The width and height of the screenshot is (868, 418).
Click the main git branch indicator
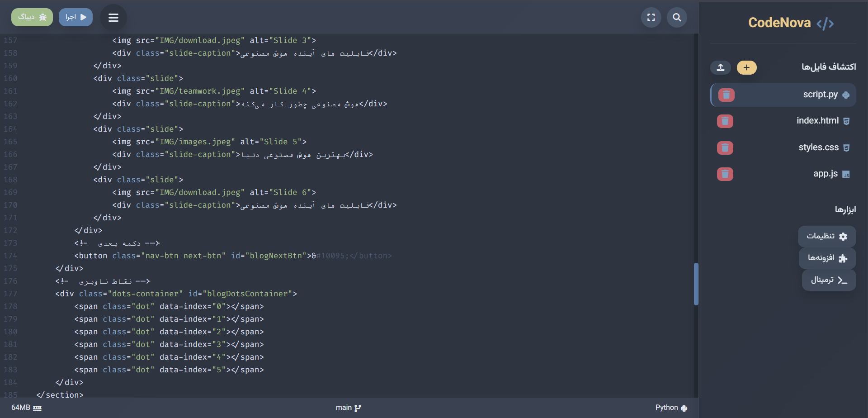pos(348,408)
